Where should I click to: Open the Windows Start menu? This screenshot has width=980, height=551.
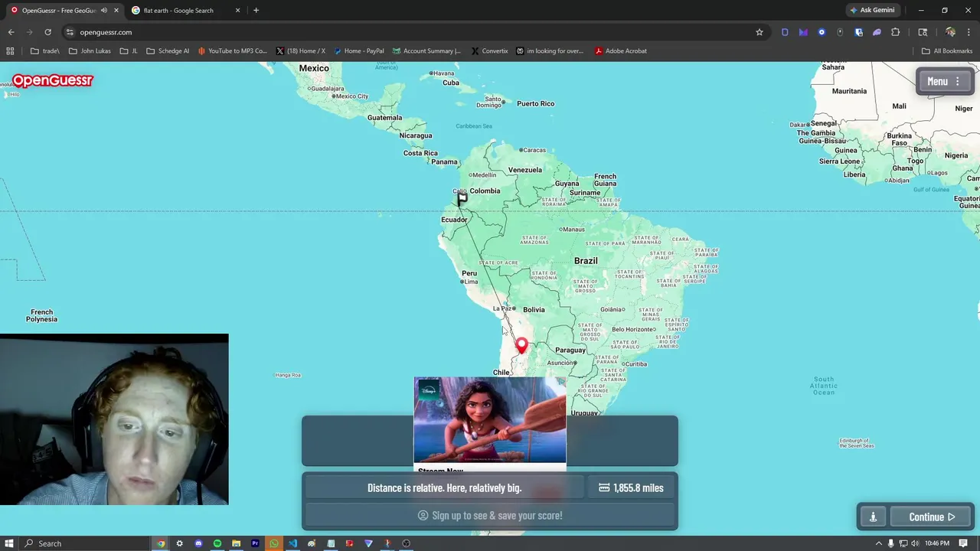click(x=8, y=543)
